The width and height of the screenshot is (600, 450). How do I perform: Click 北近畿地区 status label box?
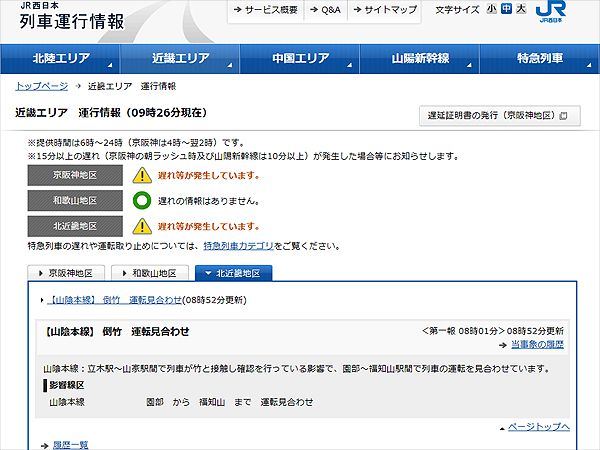pyautogui.click(x=75, y=226)
